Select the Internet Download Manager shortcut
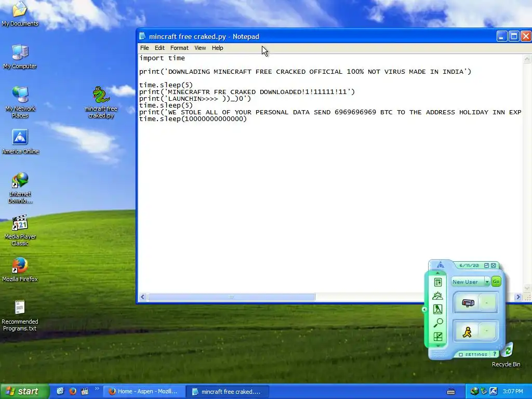Screen dimensions: 532x399 pyautogui.click(x=20, y=188)
